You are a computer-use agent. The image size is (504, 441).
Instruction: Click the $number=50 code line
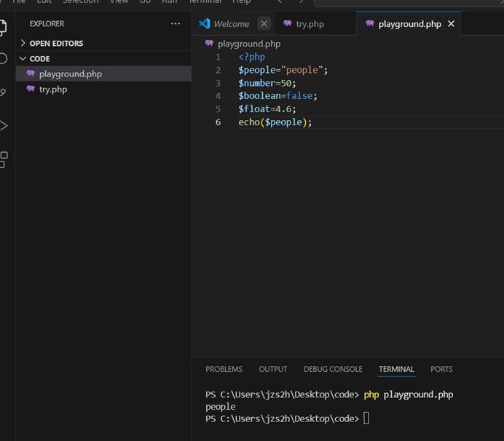pyautogui.click(x=267, y=83)
